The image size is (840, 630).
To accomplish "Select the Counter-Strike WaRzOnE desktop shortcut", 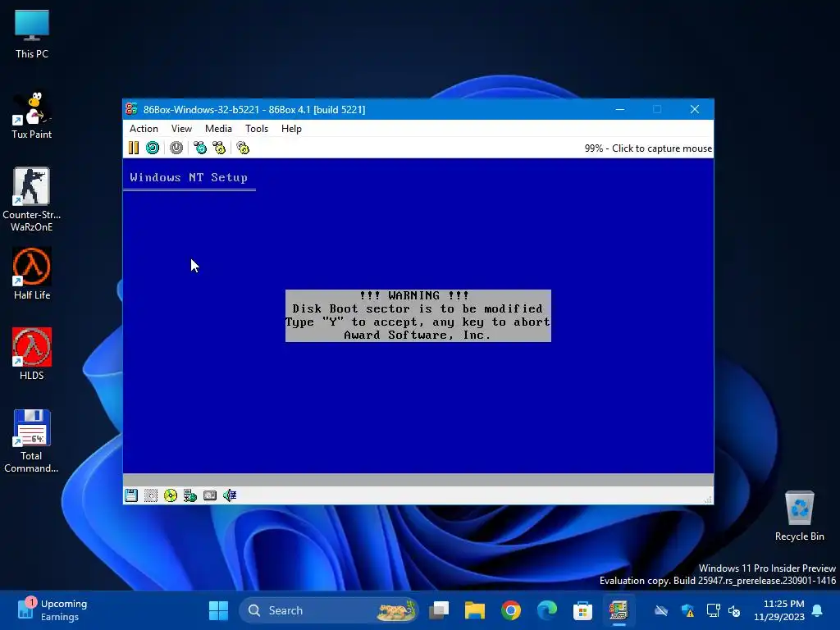I will tap(32, 199).
